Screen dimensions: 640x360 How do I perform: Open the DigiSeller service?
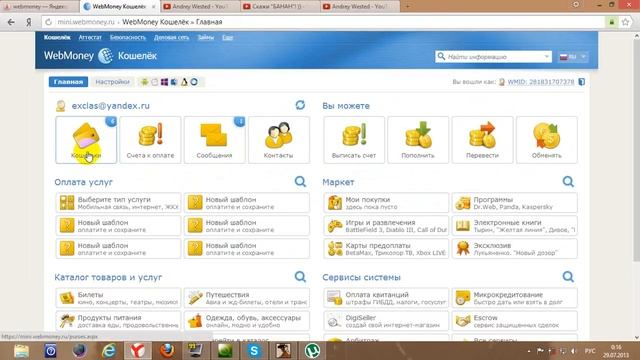386,321
